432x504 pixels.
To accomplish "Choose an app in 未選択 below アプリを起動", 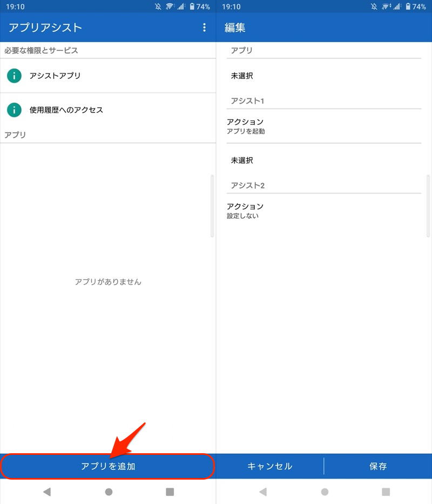I will click(242, 160).
